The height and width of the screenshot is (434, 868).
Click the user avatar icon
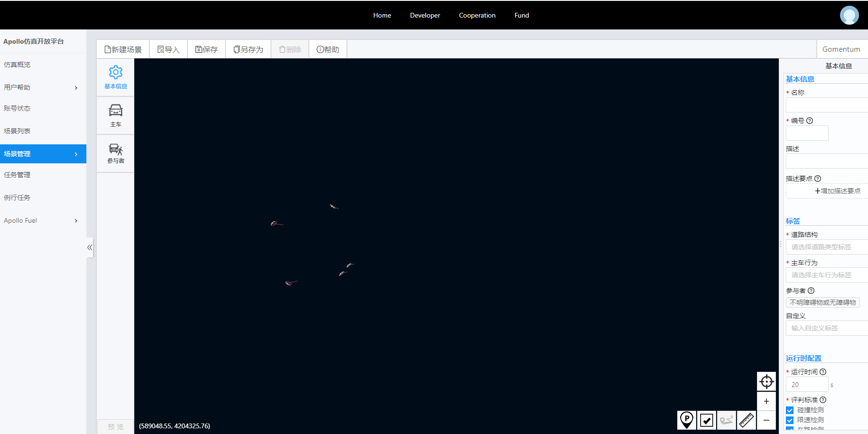click(x=849, y=15)
